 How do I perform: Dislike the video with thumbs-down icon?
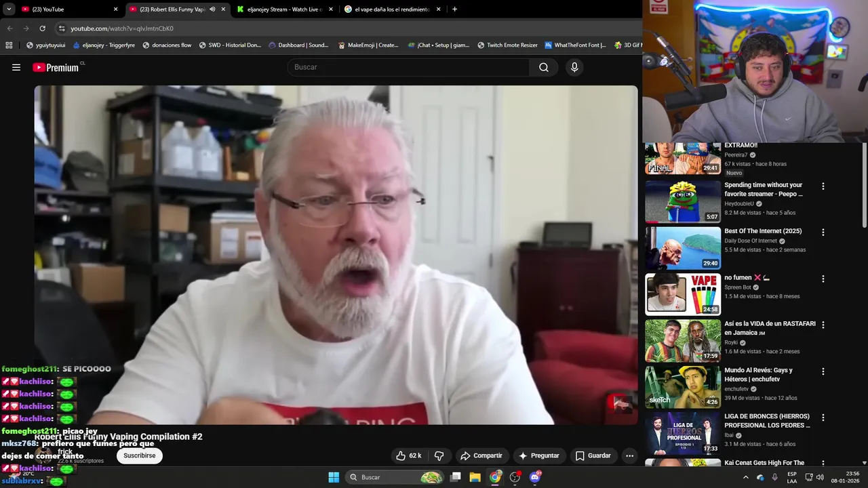click(x=439, y=455)
